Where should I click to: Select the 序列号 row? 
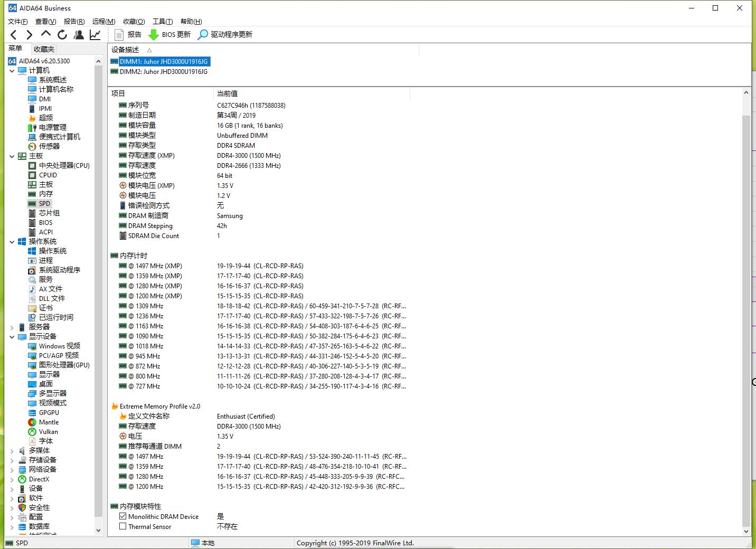pos(259,105)
